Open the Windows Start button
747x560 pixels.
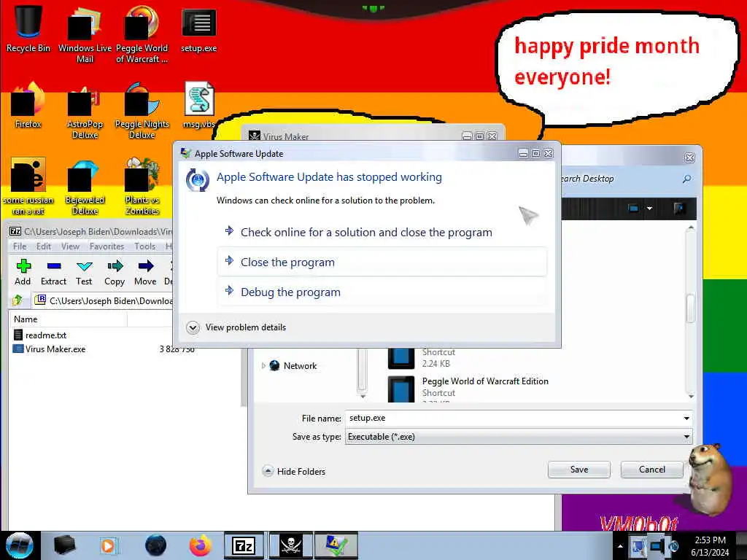19,545
